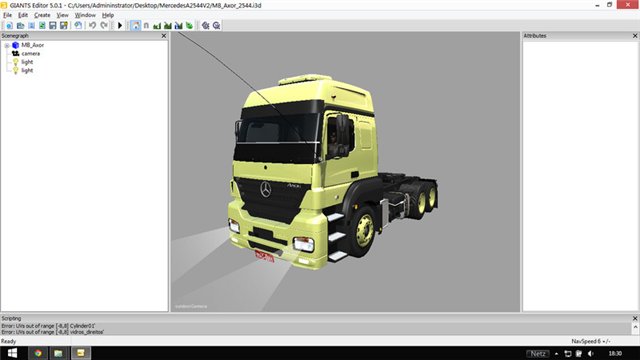
Task: Click the NavSpeed status bar entry
Action: coord(591,341)
